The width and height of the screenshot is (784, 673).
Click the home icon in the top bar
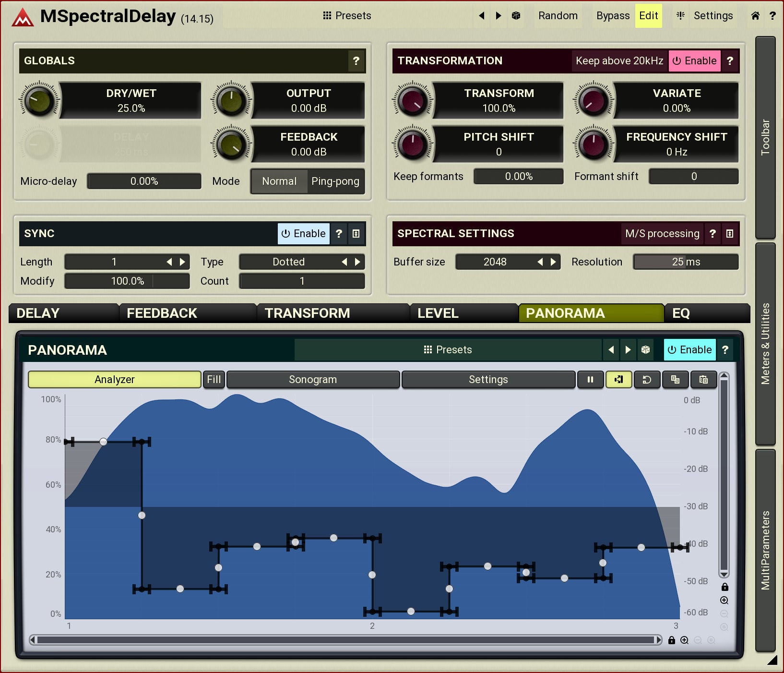click(755, 16)
